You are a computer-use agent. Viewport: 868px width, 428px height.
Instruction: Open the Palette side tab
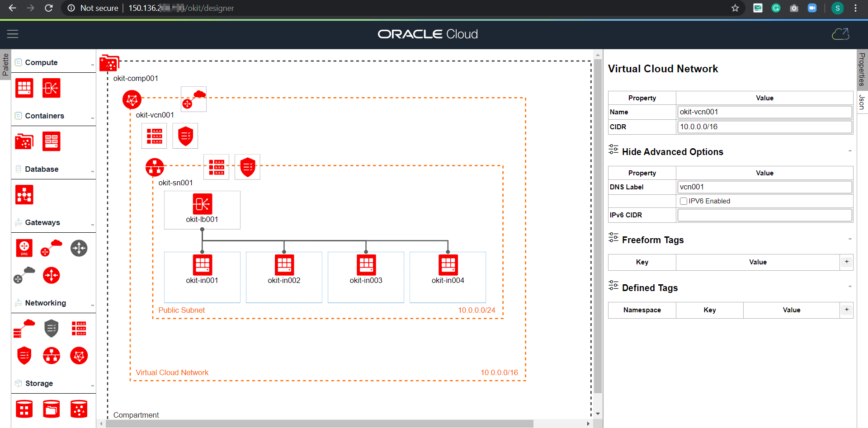(5, 65)
